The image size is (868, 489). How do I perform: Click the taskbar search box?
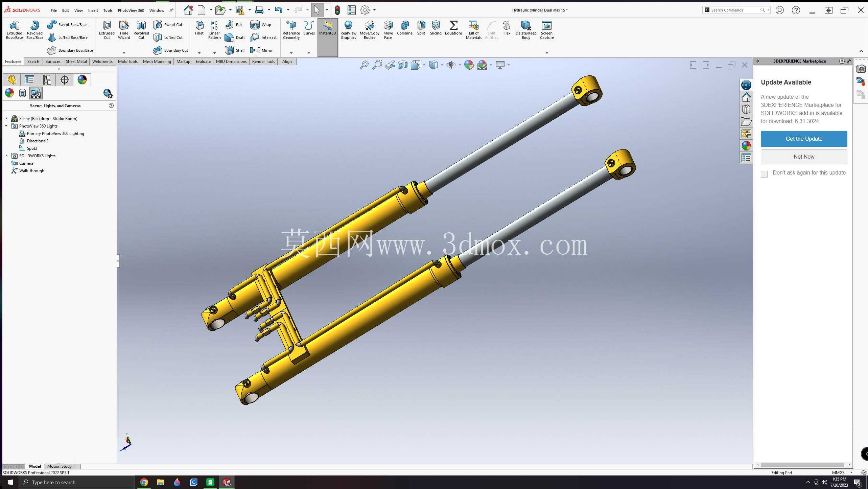(77, 482)
